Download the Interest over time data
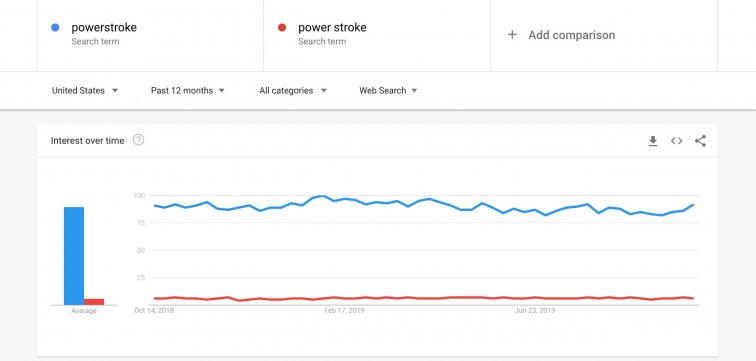Image resolution: width=756 pixels, height=361 pixels. (x=653, y=141)
